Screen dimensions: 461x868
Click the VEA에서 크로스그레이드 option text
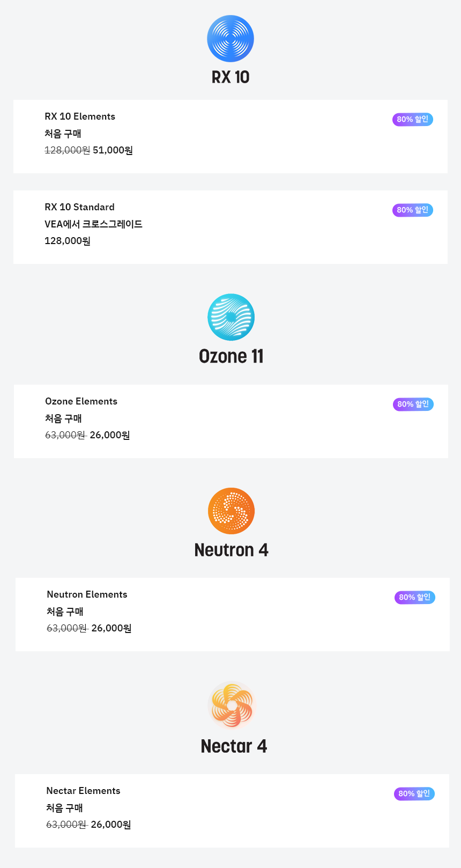coord(93,224)
